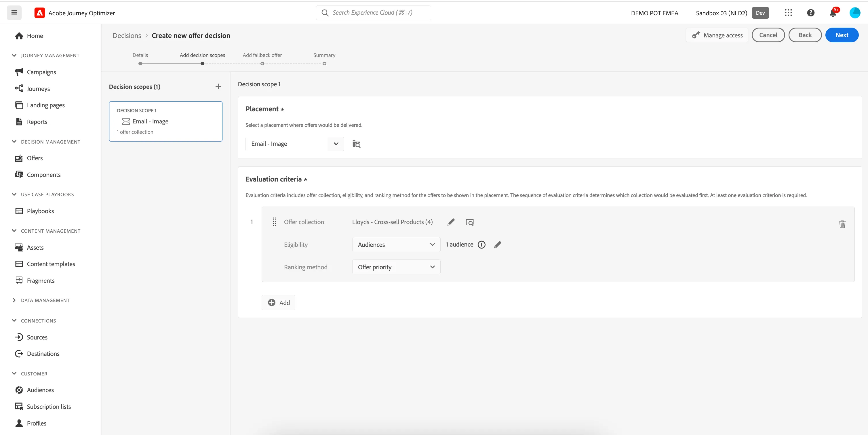Viewport: 868px width, 435px height.
Task: Click the Decisions breadcrumb link
Action: [x=127, y=36]
